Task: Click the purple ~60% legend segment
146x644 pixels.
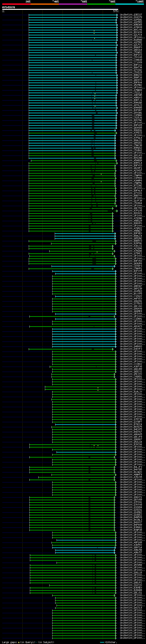Action: coord(73,4)
